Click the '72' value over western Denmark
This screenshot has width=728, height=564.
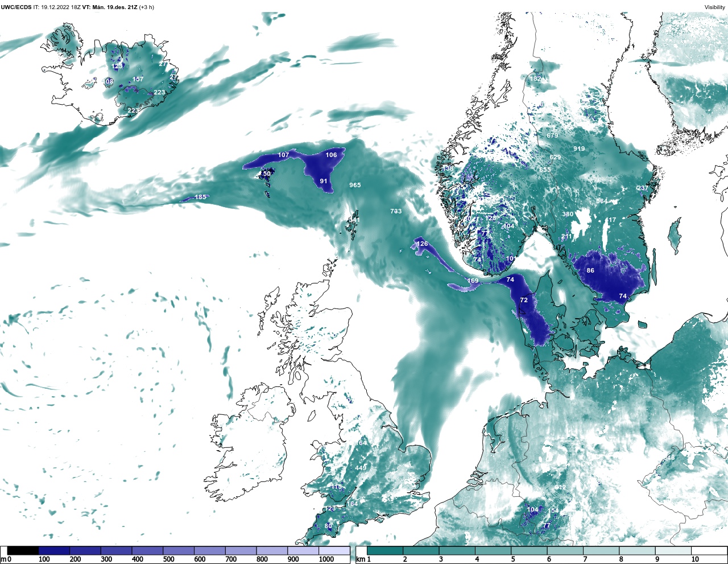[x=524, y=300]
